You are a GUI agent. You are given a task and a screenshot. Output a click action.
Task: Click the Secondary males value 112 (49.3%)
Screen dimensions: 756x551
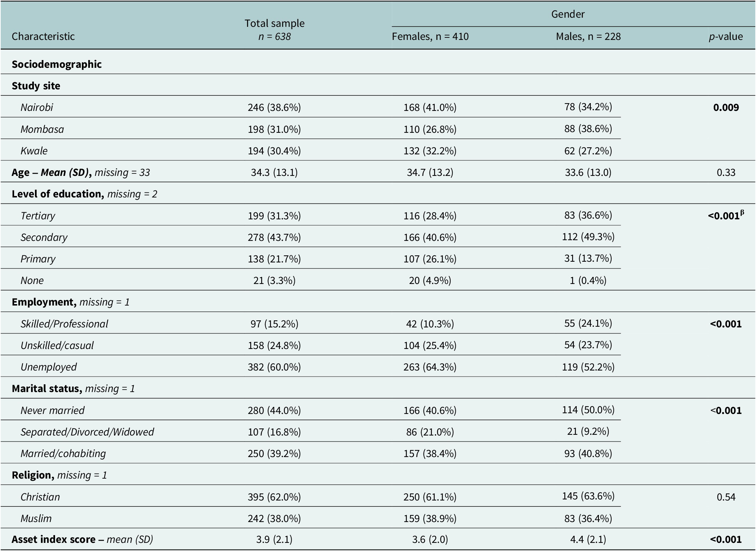(588, 237)
